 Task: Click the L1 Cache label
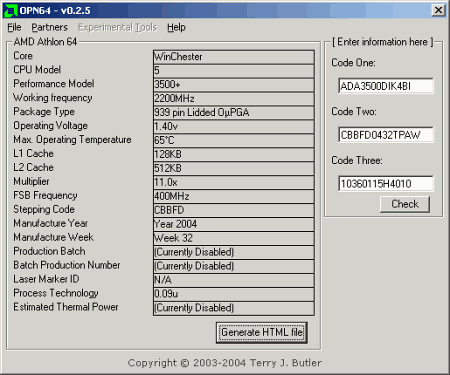click(x=33, y=154)
